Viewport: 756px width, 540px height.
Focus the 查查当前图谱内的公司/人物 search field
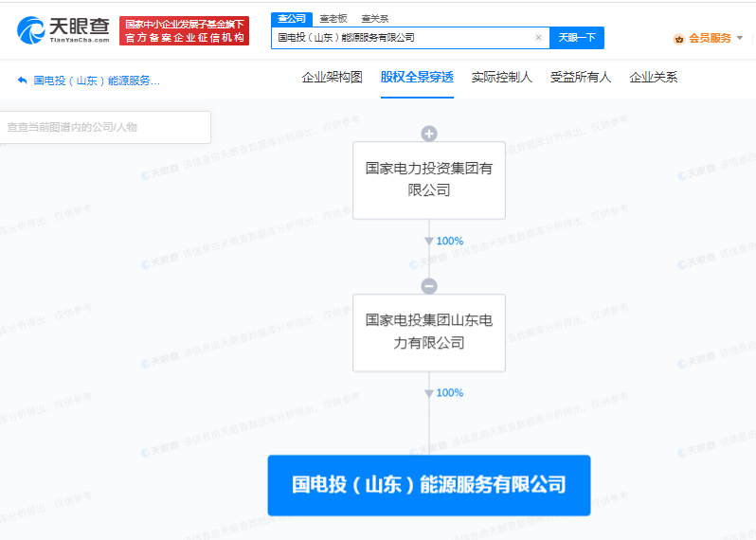click(x=104, y=127)
